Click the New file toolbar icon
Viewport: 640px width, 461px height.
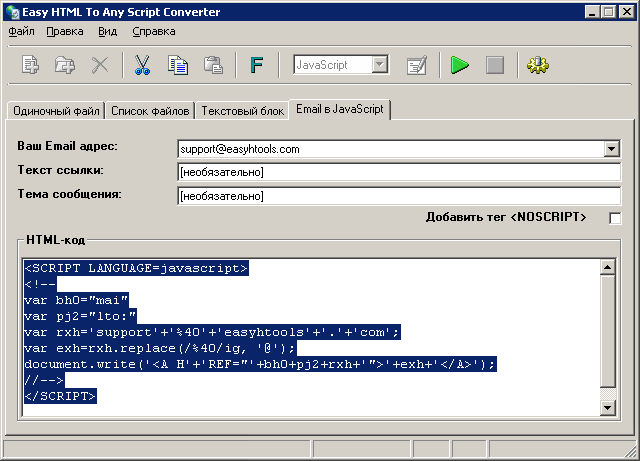tap(31, 65)
